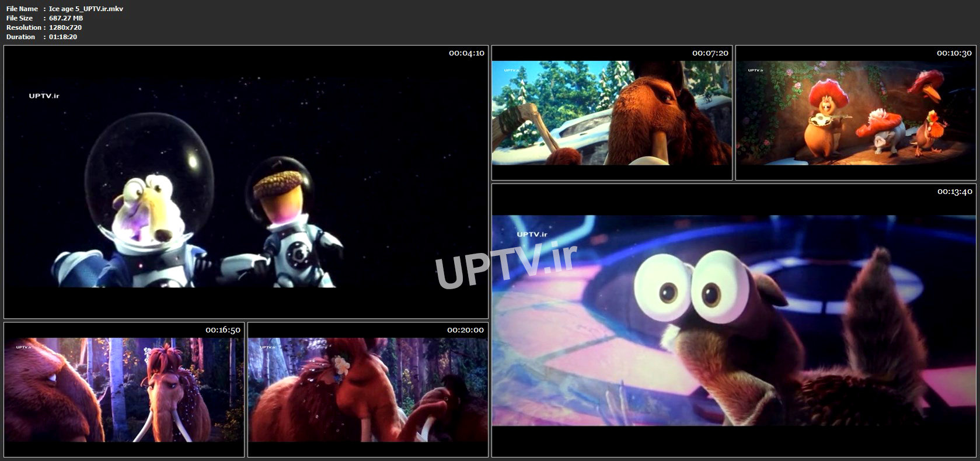
Task: Open the Scrat in space helmet thumbnail
Action: [246, 182]
